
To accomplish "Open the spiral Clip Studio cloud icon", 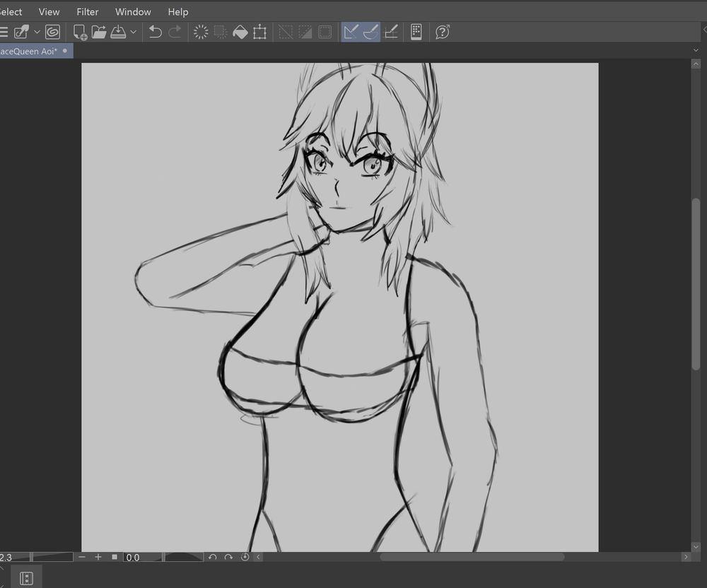I will 53,32.
